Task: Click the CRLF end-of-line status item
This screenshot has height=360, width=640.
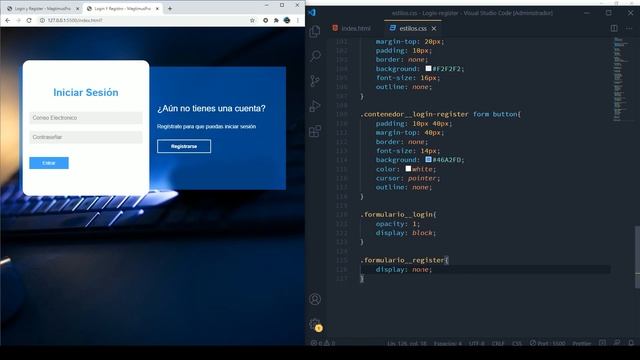Action: (x=498, y=344)
